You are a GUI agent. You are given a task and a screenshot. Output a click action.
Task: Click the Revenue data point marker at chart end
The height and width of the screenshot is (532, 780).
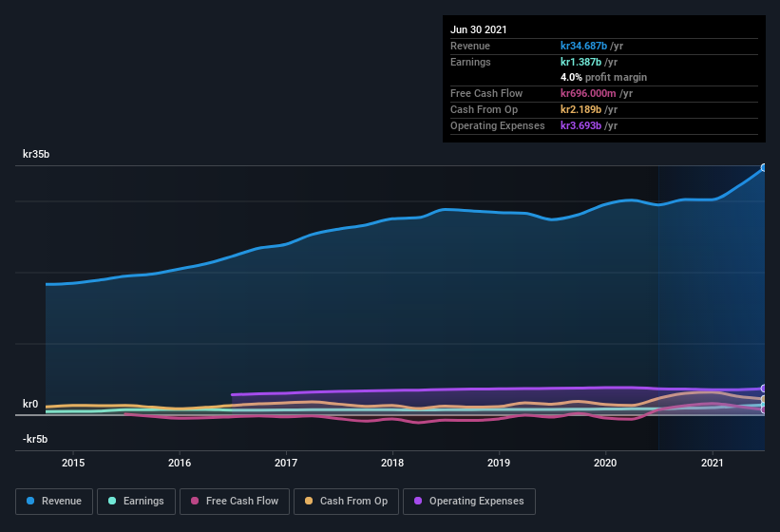[764, 167]
